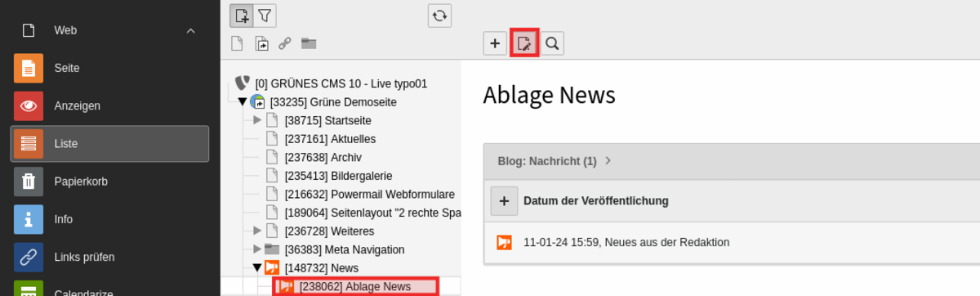Expand the Startseite tree node
The height and width of the screenshot is (296, 980).
257,120
